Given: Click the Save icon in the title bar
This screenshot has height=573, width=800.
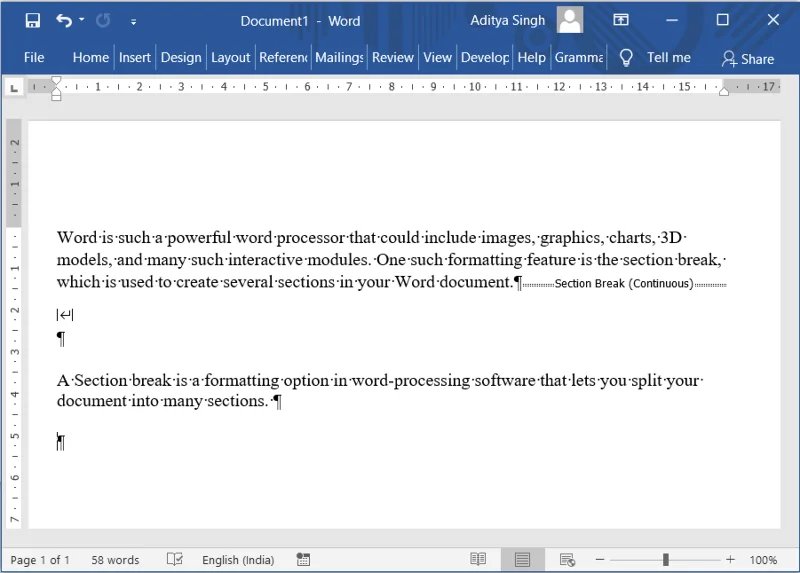Looking at the screenshot, I should click(x=33, y=20).
